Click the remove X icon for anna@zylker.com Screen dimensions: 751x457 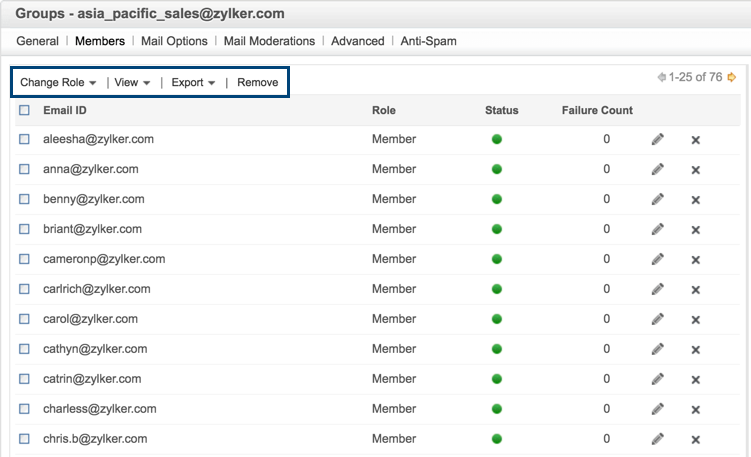point(695,170)
